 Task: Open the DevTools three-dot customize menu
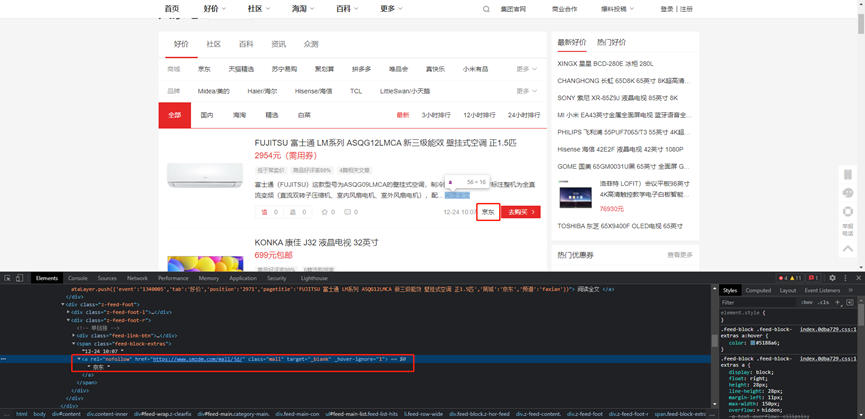coord(845,278)
